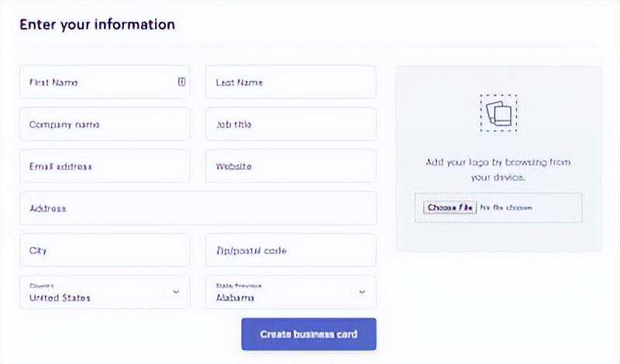Focus the First Name field
The height and width of the screenshot is (364, 620).
click(x=97, y=82)
